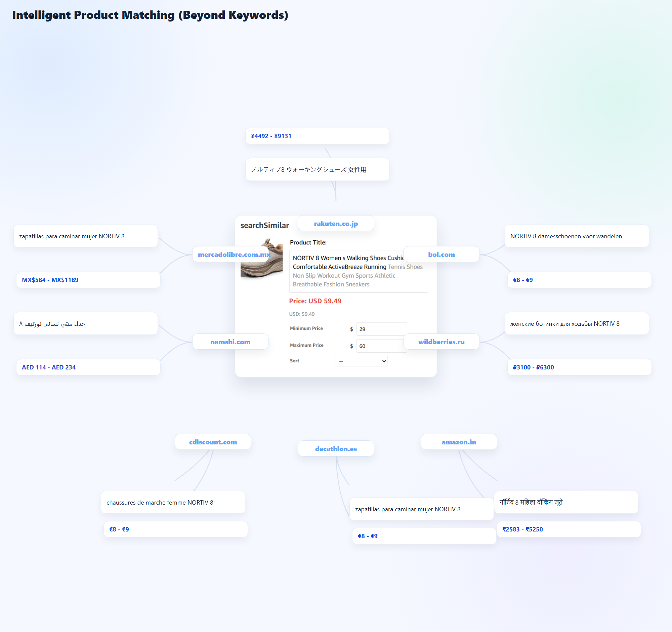Click the Product Title text box
The height and width of the screenshot is (632, 672).
[x=358, y=271]
